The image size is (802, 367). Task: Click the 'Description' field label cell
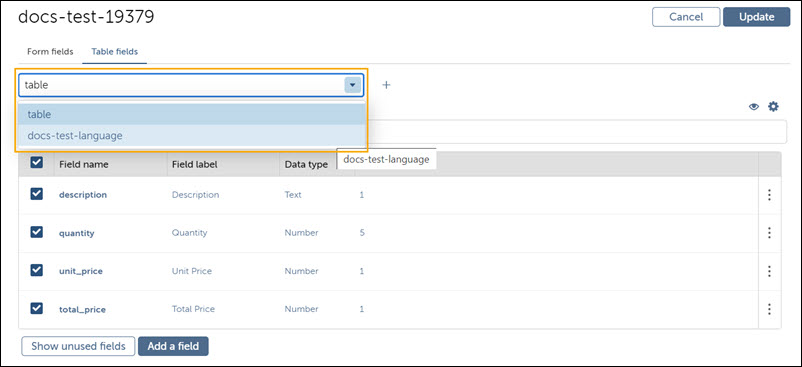coord(195,195)
